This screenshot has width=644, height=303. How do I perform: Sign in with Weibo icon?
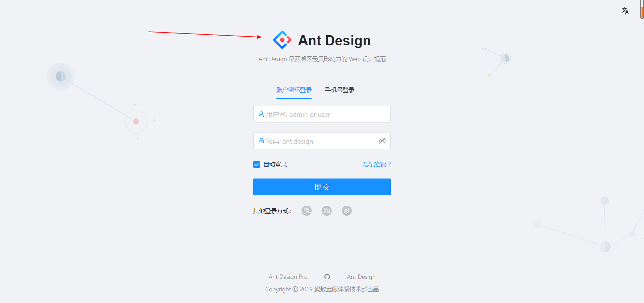346,211
